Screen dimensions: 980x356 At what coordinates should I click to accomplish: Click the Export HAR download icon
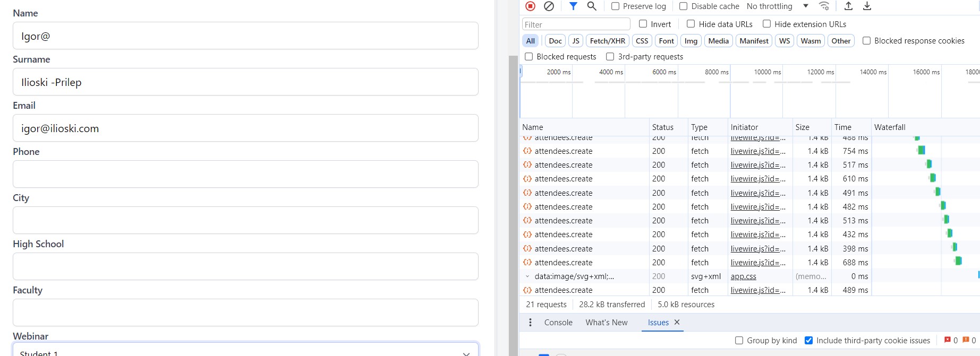(867, 6)
